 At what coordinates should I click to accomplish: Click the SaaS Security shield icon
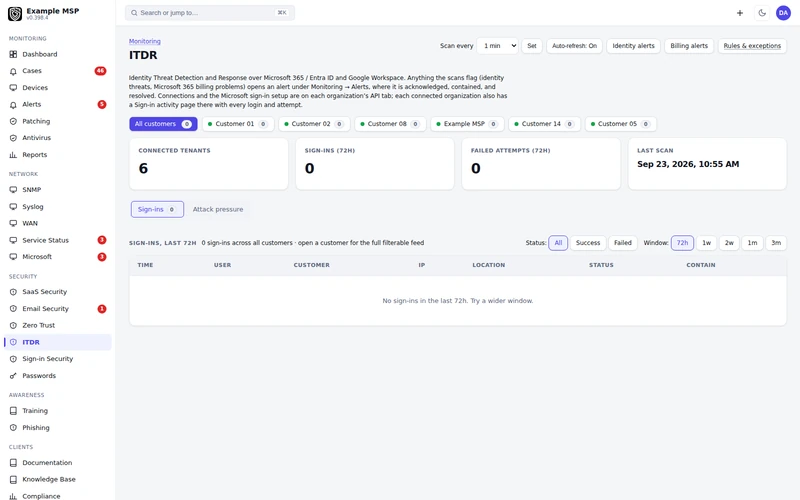[13, 292]
